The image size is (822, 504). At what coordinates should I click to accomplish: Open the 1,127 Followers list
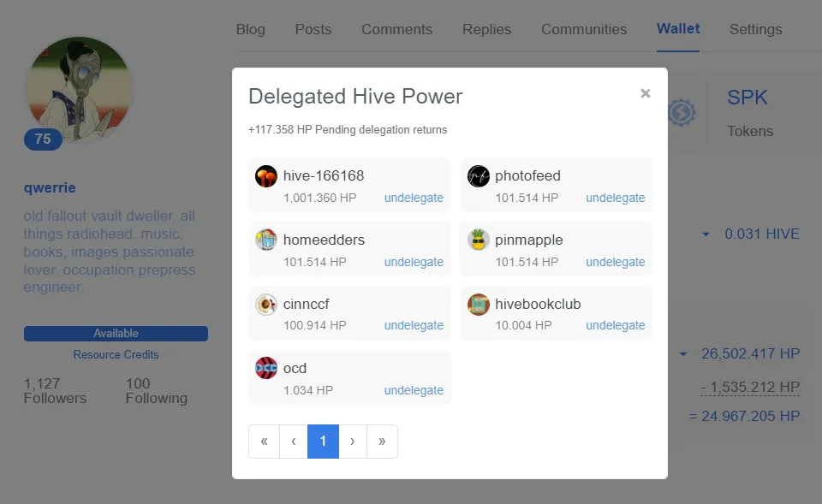click(x=55, y=391)
